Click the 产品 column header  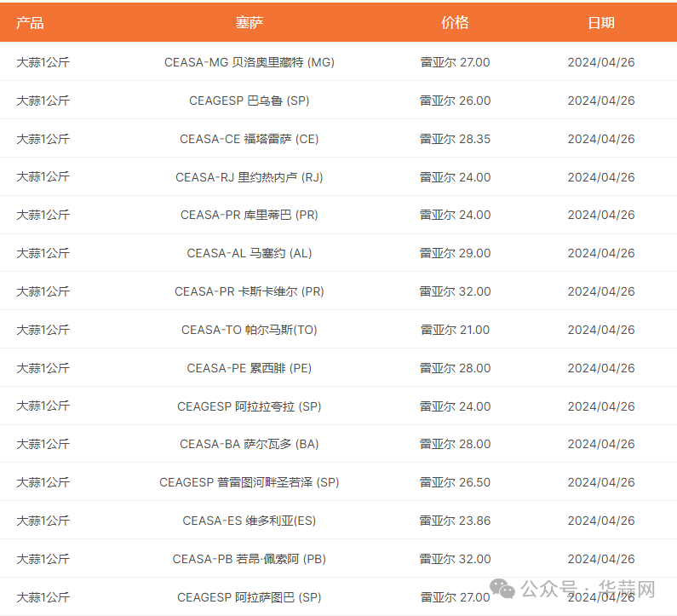(x=30, y=23)
